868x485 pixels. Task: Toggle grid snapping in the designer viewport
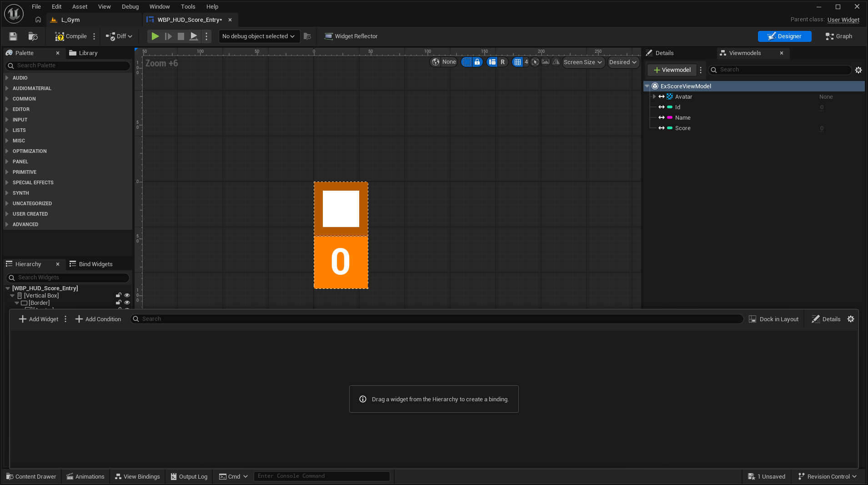(517, 62)
